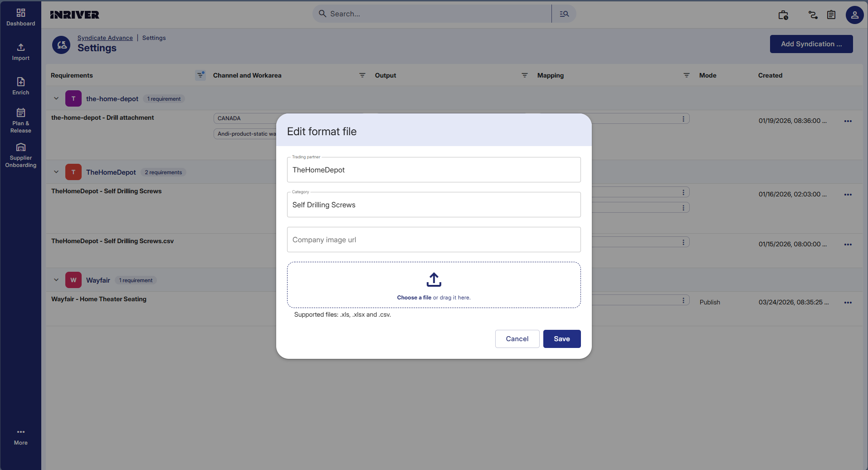This screenshot has width=868, height=470.
Task: Filter the Output column
Action: (525, 75)
